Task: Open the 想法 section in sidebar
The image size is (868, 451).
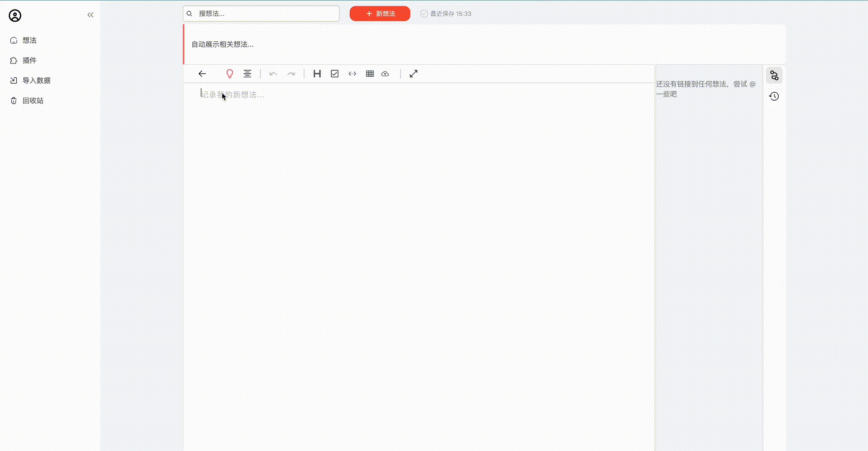Action: pos(29,41)
